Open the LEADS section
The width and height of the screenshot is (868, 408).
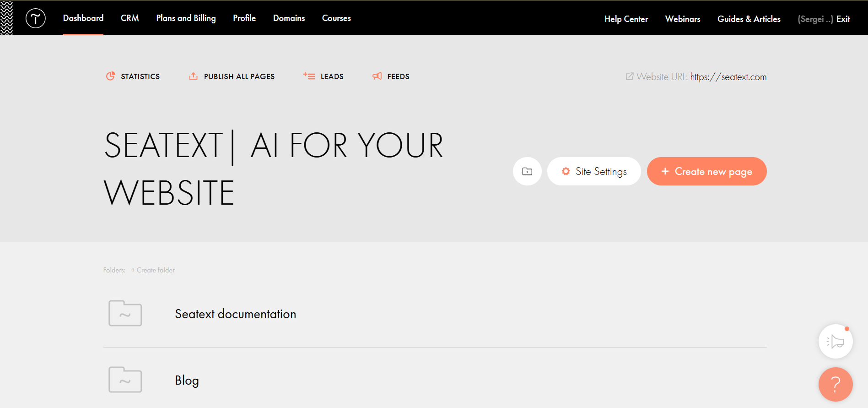[332, 76]
